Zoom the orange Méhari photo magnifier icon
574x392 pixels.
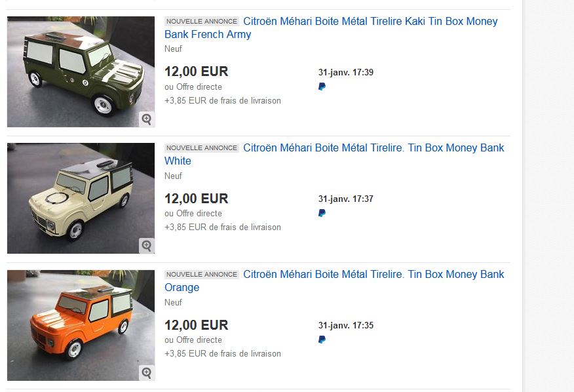click(147, 372)
